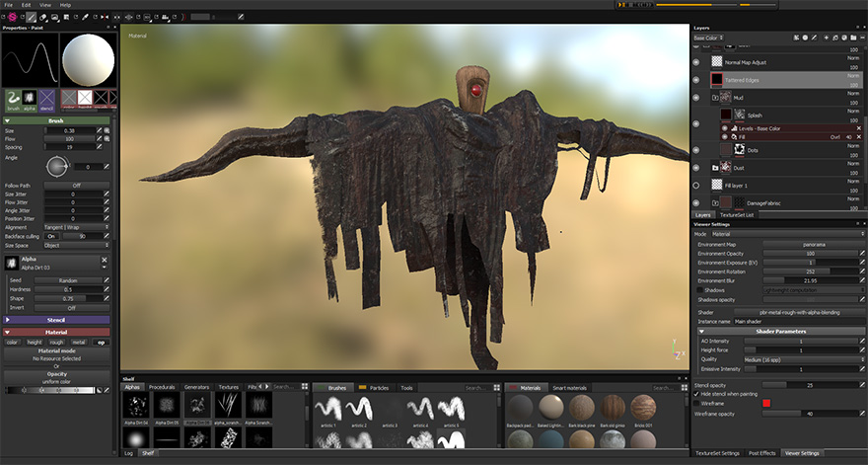Viewport: 868px width, 465px height.
Task: Select the Paint brush tool in toolbar
Action: point(31,17)
